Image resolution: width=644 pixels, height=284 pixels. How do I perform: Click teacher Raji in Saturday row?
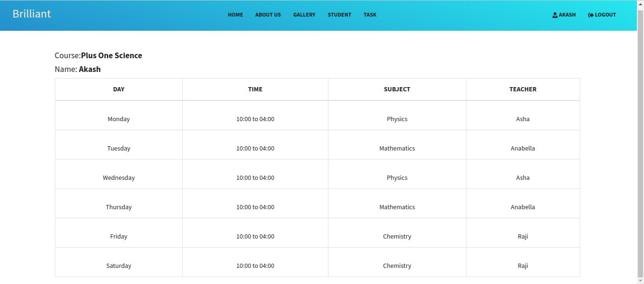tap(523, 266)
